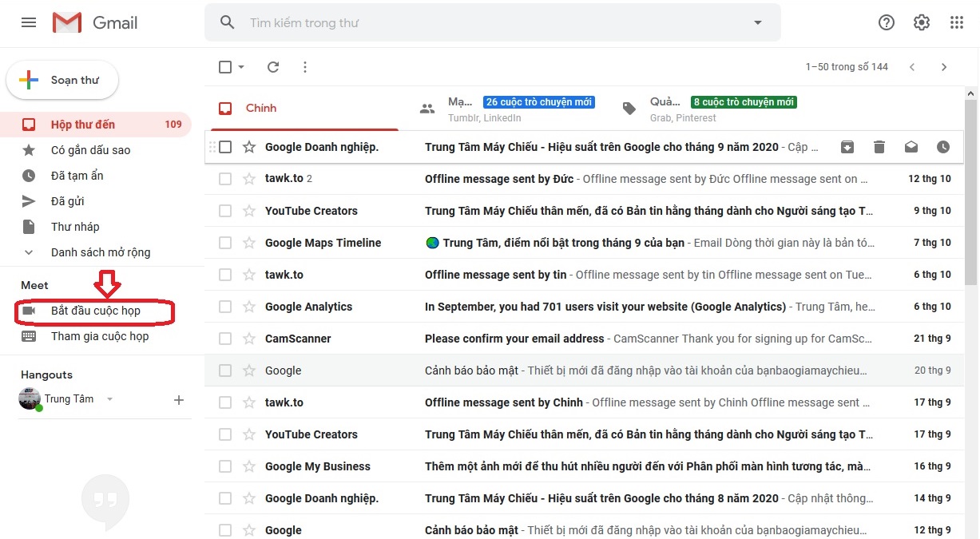Open Trung Tâm Hangouts status dropdown
This screenshot has width=980, height=539.
tap(109, 399)
